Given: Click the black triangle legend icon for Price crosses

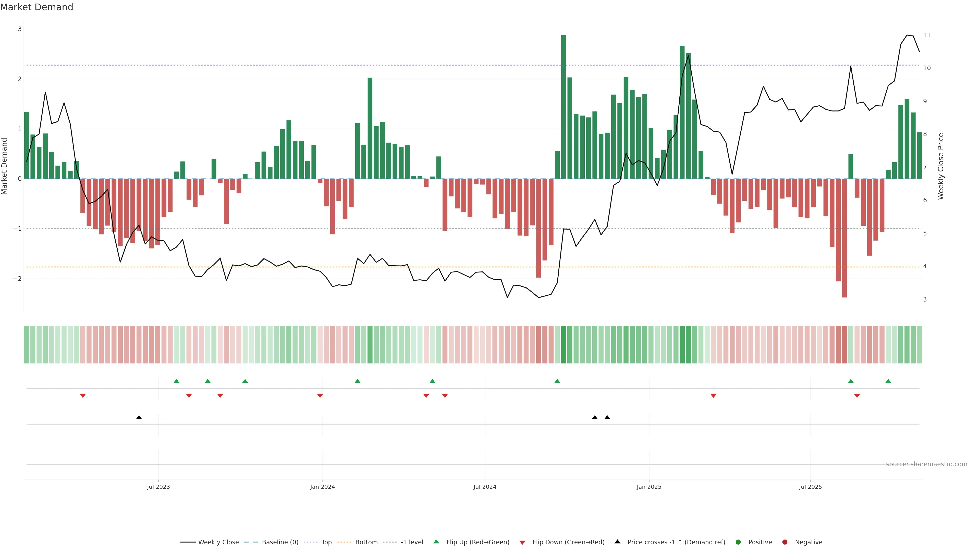Looking at the screenshot, I should click(x=617, y=542).
